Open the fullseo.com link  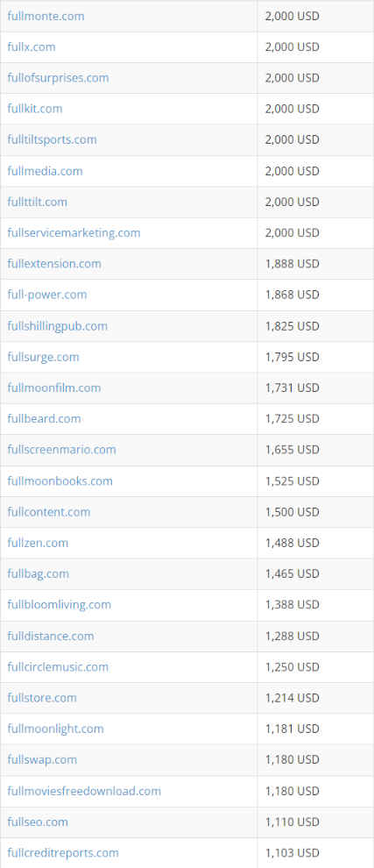pos(38,822)
